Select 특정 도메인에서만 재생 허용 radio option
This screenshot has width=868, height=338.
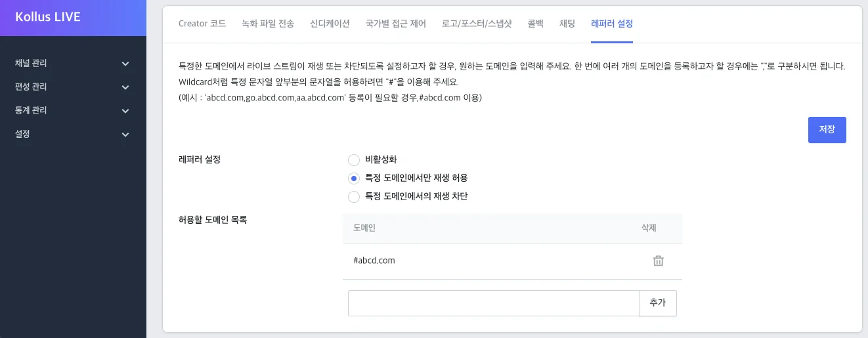354,178
